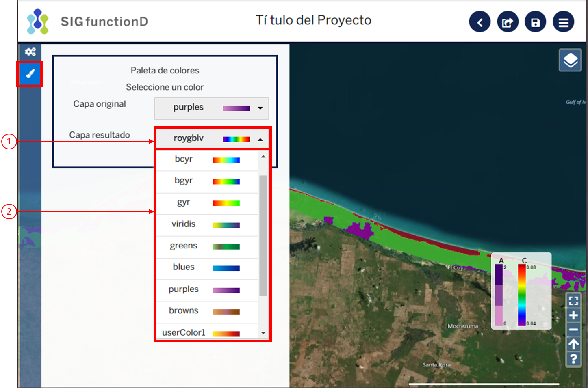Click the Título del Proyecto title

pyautogui.click(x=313, y=20)
